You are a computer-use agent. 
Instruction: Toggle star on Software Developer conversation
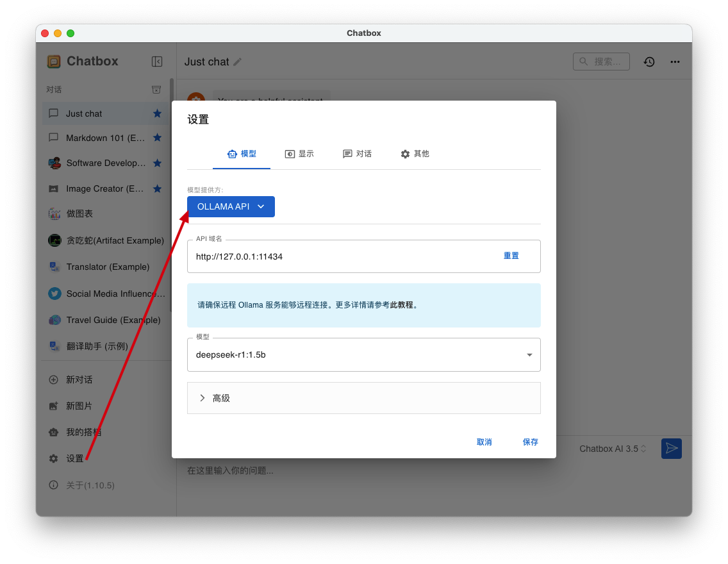(158, 163)
